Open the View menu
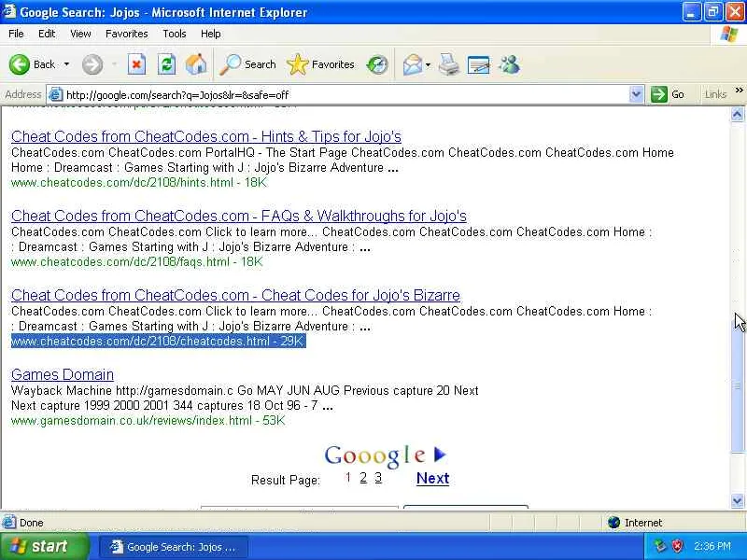The width and height of the screenshot is (747, 560). (x=80, y=34)
